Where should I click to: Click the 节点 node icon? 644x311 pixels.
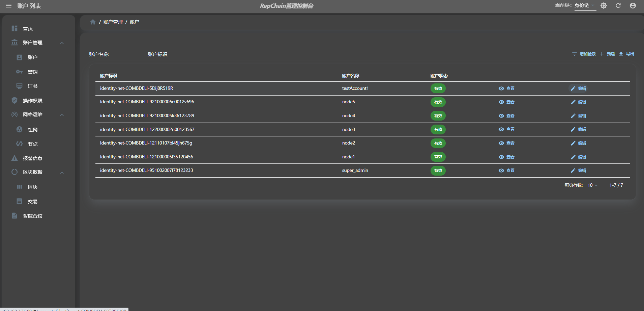coord(20,144)
